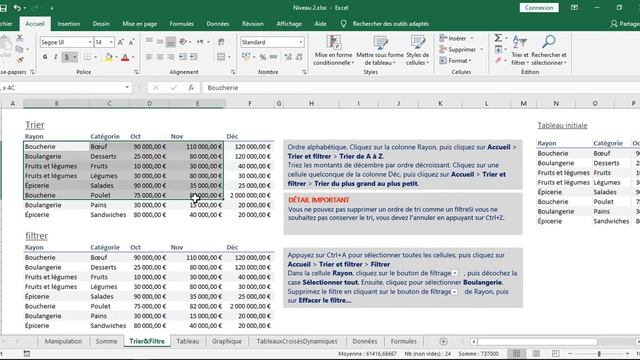Toggle wrap text in Alignement group

click(x=221, y=42)
